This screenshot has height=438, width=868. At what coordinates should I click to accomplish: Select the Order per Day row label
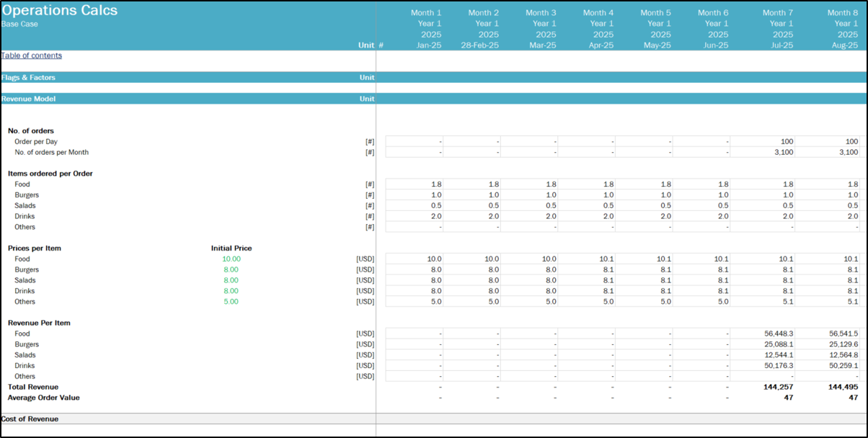coord(36,141)
